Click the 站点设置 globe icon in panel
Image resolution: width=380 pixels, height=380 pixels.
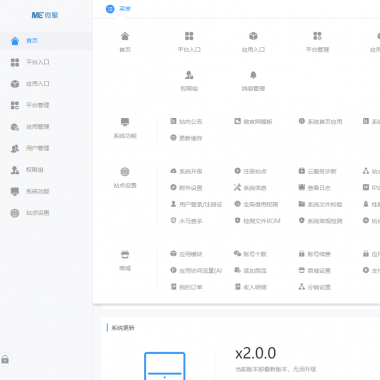(125, 172)
